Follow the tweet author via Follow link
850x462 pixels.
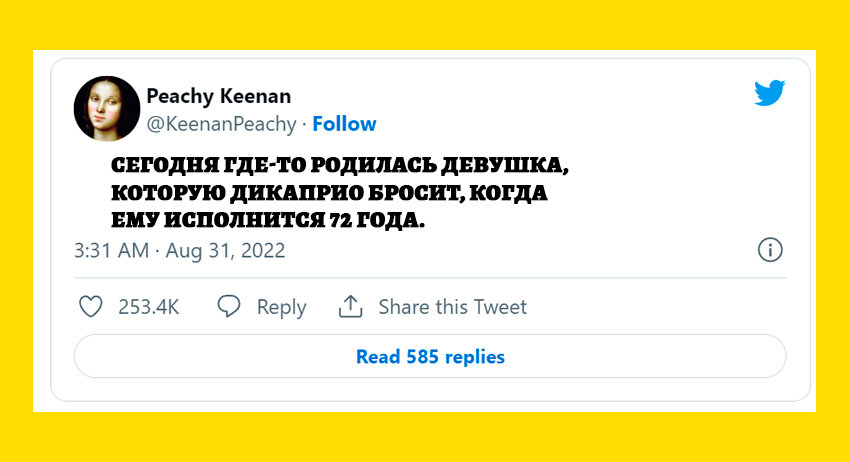point(344,124)
